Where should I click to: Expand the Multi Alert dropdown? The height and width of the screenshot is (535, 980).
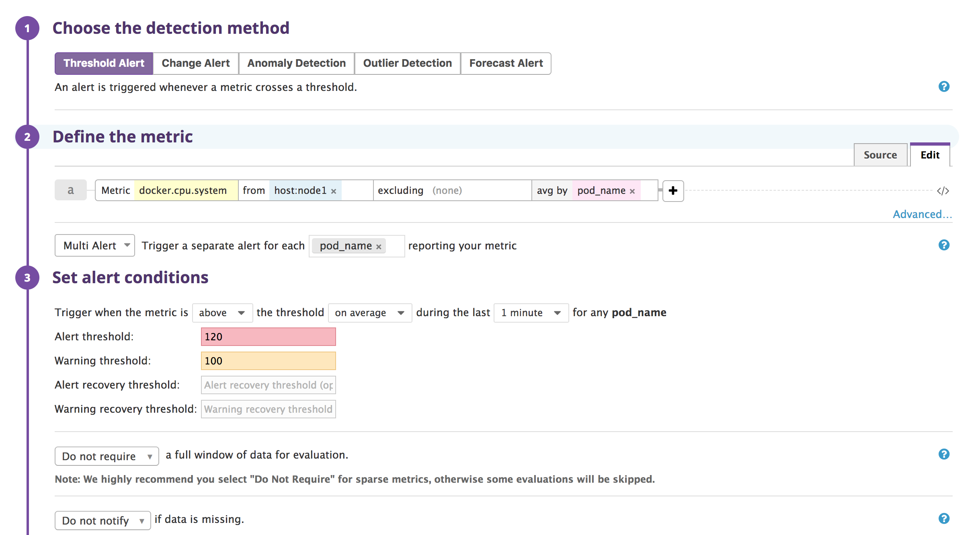95,245
